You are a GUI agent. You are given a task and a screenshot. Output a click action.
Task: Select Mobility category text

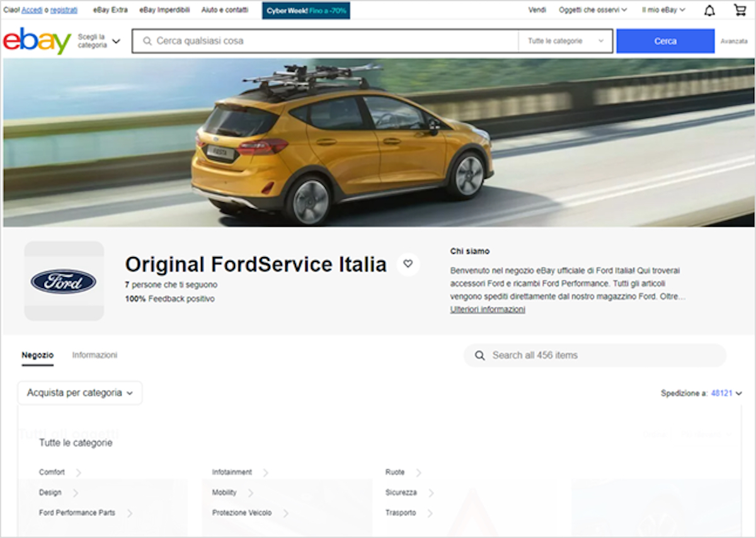224,493
